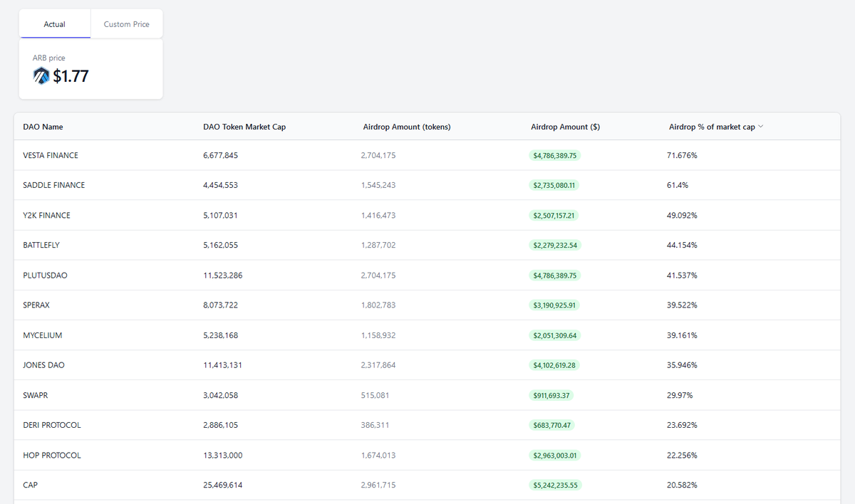This screenshot has width=855, height=504.
Task: Click SADDLE FINANCE market cap 4,454,553
Action: pyautogui.click(x=221, y=185)
